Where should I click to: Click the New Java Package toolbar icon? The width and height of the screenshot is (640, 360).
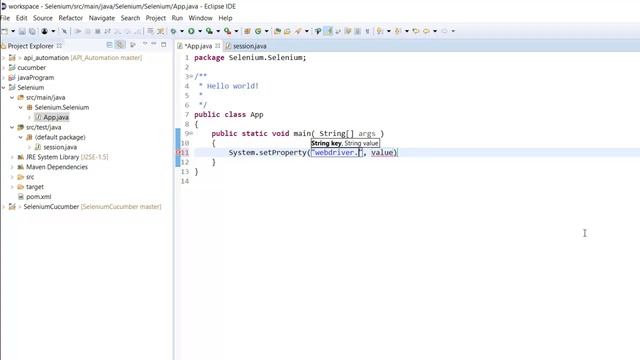click(x=247, y=31)
